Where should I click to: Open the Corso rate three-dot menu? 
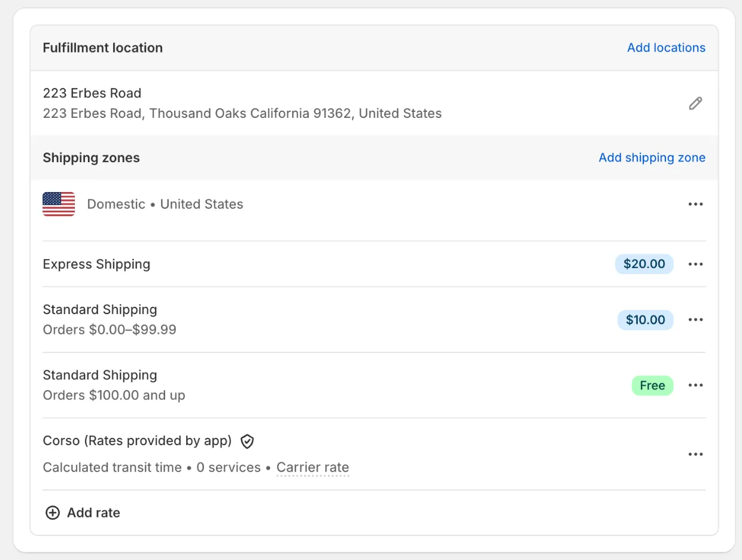[x=695, y=454]
